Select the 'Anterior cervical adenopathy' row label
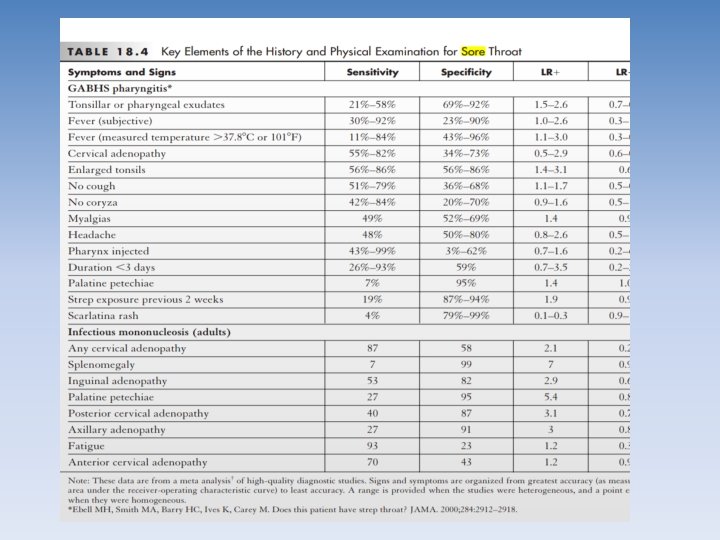The height and width of the screenshot is (540, 720). pyautogui.click(x=138, y=462)
